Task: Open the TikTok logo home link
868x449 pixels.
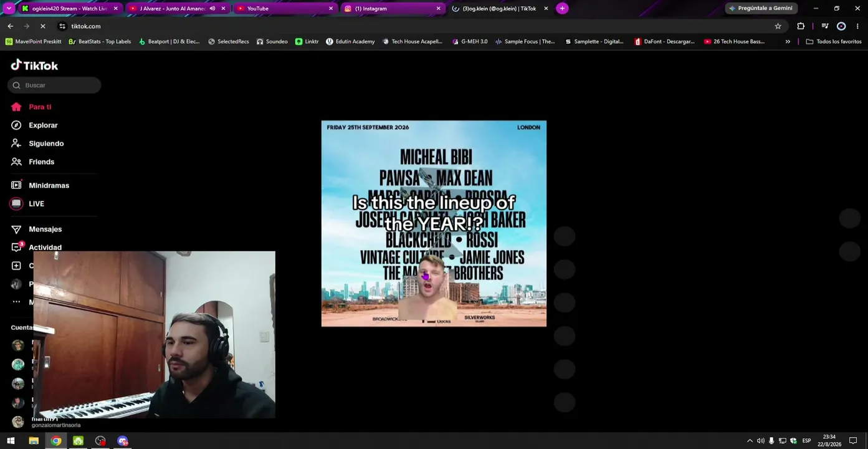Action: tap(34, 65)
